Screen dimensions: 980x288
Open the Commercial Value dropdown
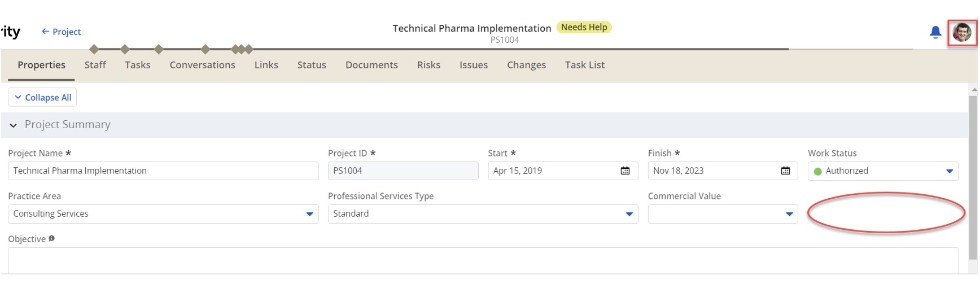coord(723,214)
